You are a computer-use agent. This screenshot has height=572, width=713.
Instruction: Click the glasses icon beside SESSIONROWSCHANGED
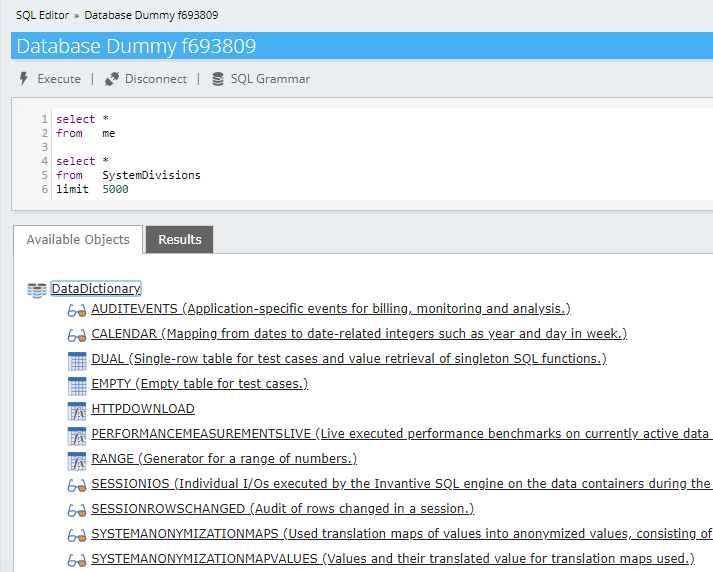pyautogui.click(x=77, y=511)
